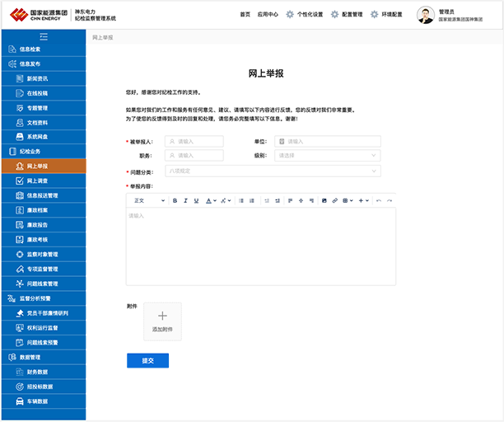The image size is (504, 422).
Task: Open 监察对象管理 in the sidebar
Action: 44,255
